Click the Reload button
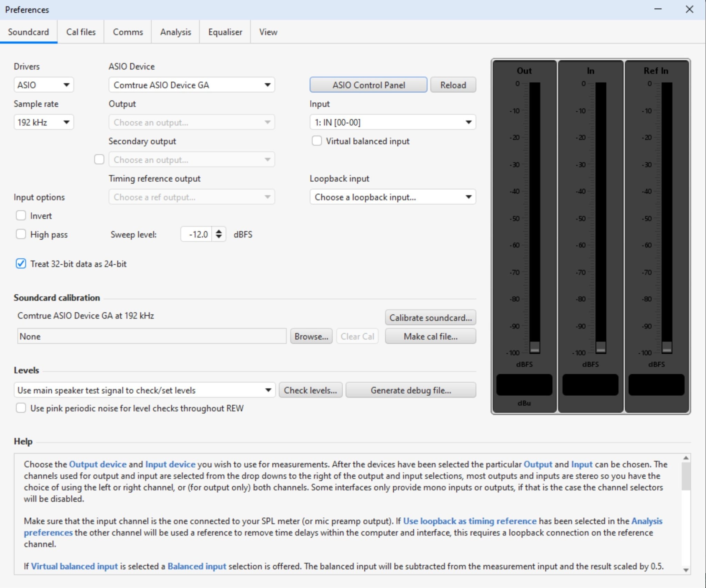Image resolution: width=706 pixels, height=588 pixels. pyautogui.click(x=453, y=85)
